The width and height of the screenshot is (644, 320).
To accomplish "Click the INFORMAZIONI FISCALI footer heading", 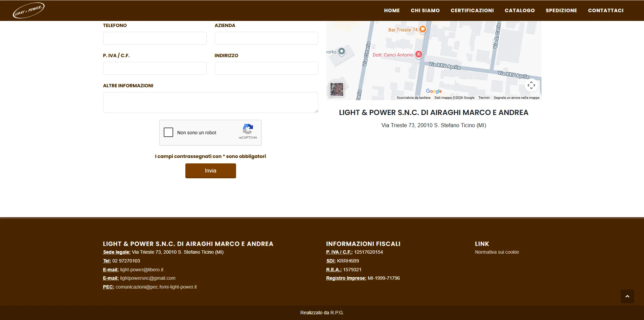I will coord(363,244).
